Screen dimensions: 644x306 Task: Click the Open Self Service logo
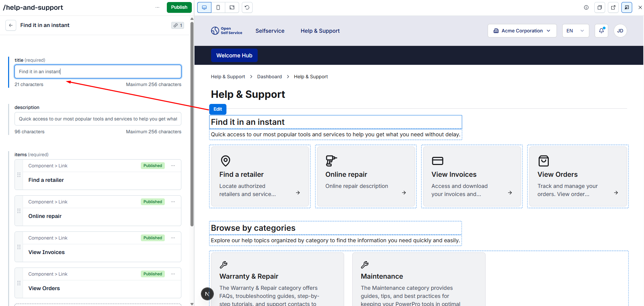[x=227, y=31]
